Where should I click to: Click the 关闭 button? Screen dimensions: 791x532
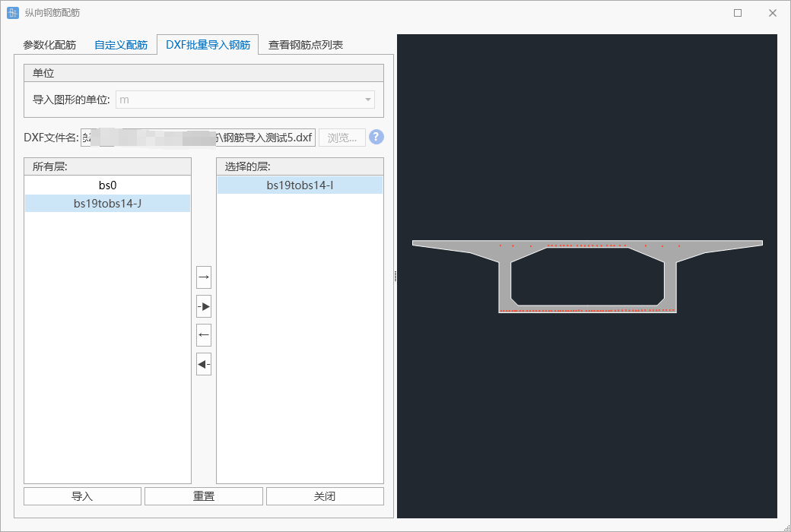(325, 496)
